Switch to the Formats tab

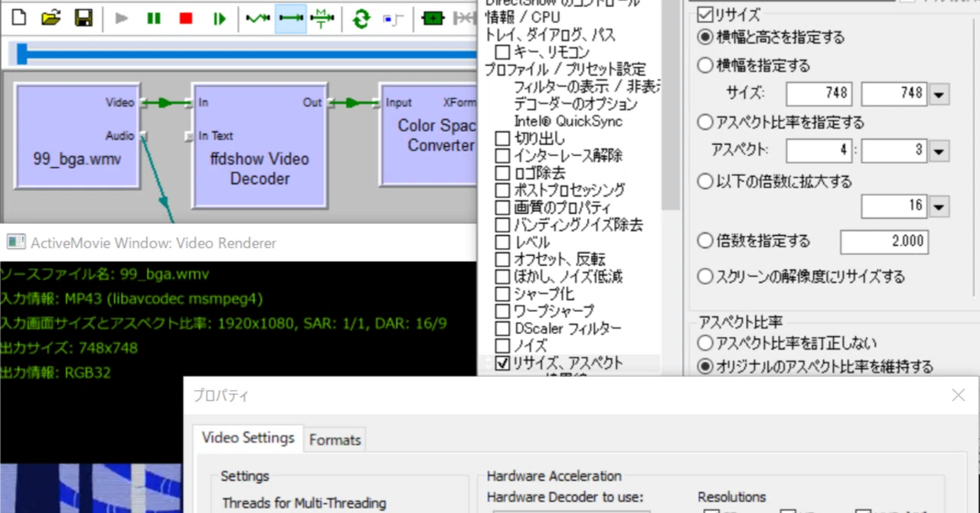click(335, 440)
